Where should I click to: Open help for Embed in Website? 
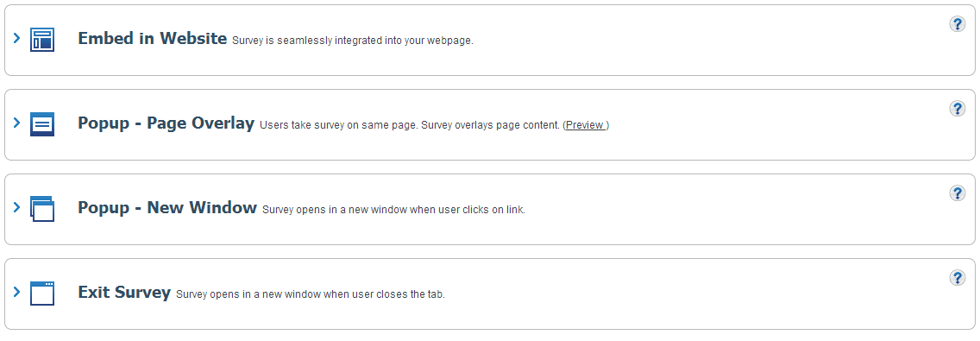(957, 24)
